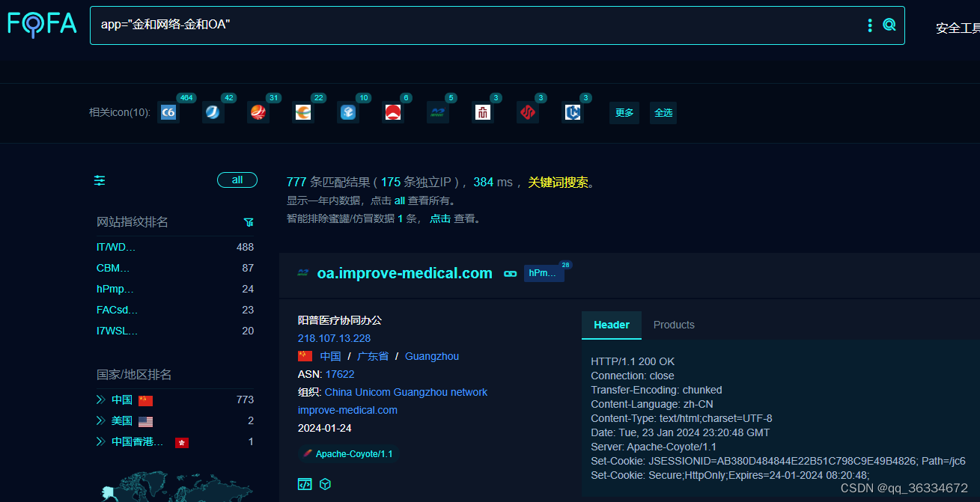The width and height of the screenshot is (980, 502).
Task: Click the date 2024-01-24
Action: click(x=324, y=428)
